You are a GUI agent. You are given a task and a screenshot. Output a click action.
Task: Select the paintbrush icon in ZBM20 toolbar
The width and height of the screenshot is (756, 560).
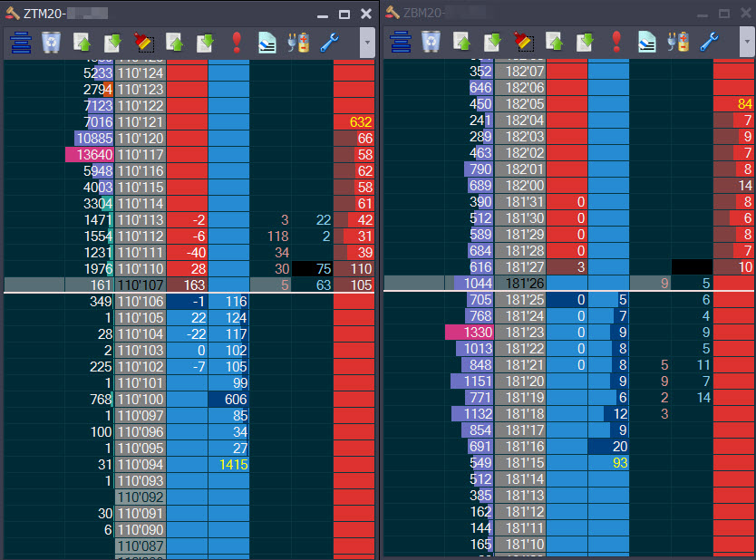pyautogui.click(x=524, y=42)
